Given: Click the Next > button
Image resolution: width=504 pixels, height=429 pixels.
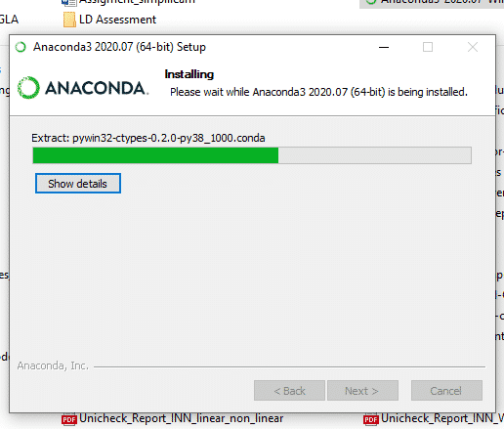Looking at the screenshot, I should coord(362,391).
